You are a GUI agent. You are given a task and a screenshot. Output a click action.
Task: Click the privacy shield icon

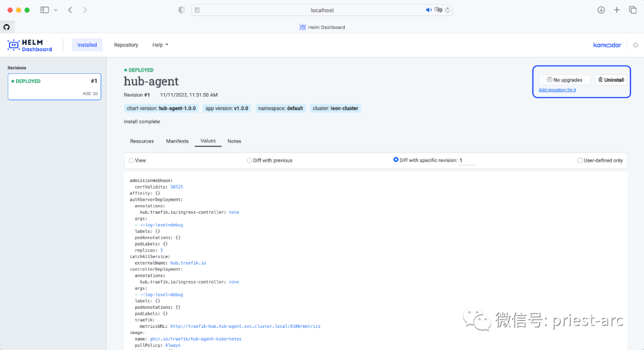click(x=181, y=10)
